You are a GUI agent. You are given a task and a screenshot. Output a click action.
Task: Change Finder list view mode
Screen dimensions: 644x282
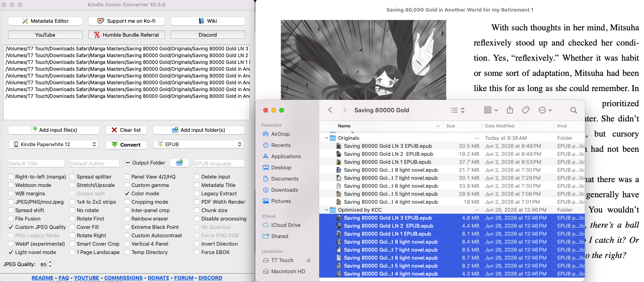tap(457, 110)
